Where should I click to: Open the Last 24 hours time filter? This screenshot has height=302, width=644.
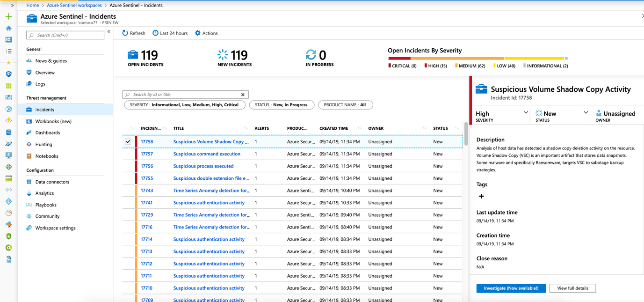(x=170, y=33)
